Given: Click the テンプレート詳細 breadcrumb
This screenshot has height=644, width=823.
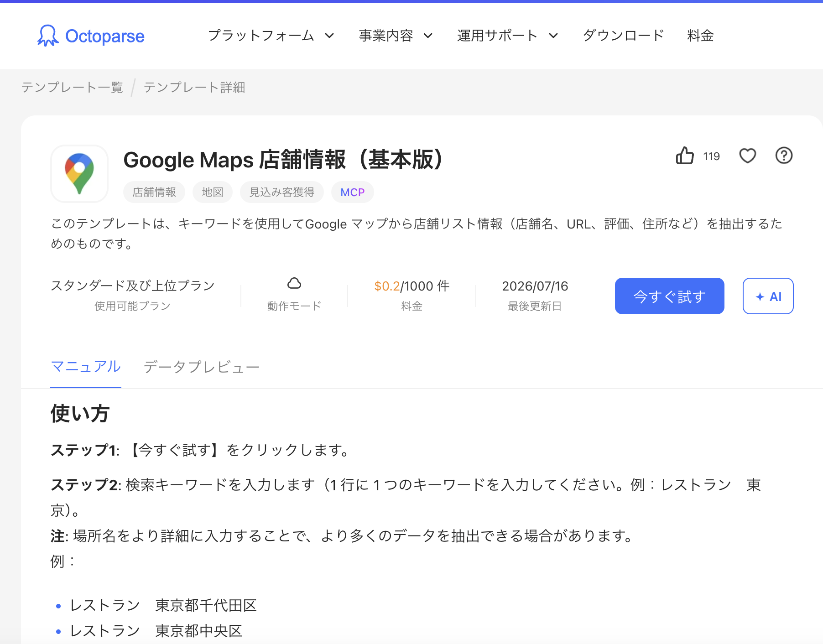Looking at the screenshot, I should click(194, 87).
